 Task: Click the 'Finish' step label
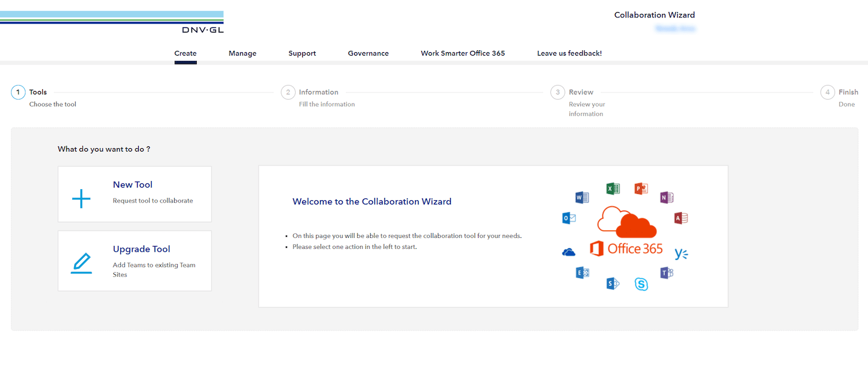848,92
